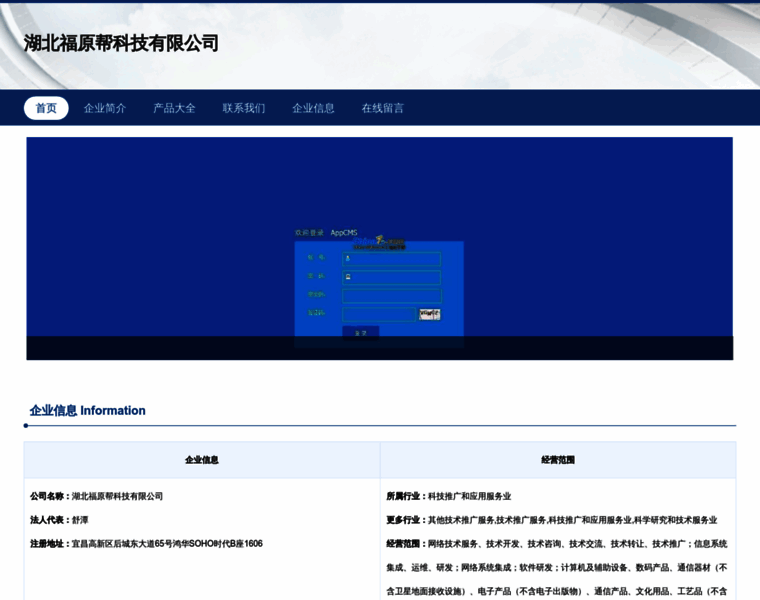
Task: Click the 企业信息 table column header
Action: click(202, 460)
